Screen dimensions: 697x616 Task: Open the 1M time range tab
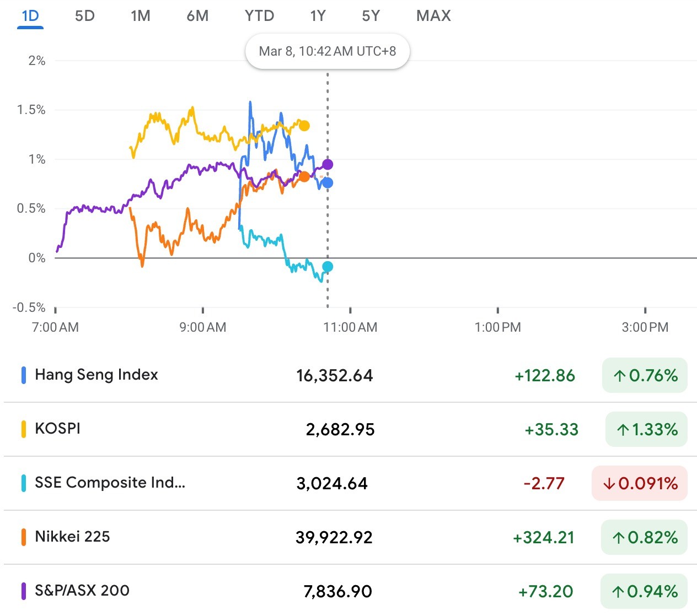(x=141, y=15)
